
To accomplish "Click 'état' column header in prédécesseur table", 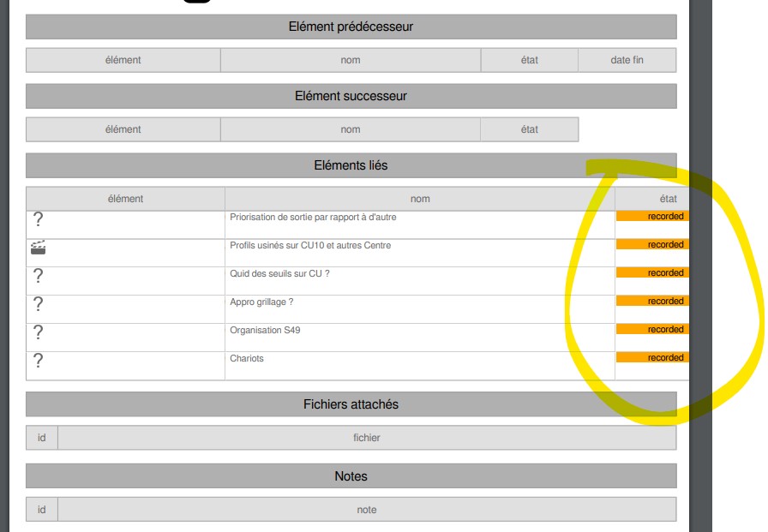I will [x=530, y=60].
